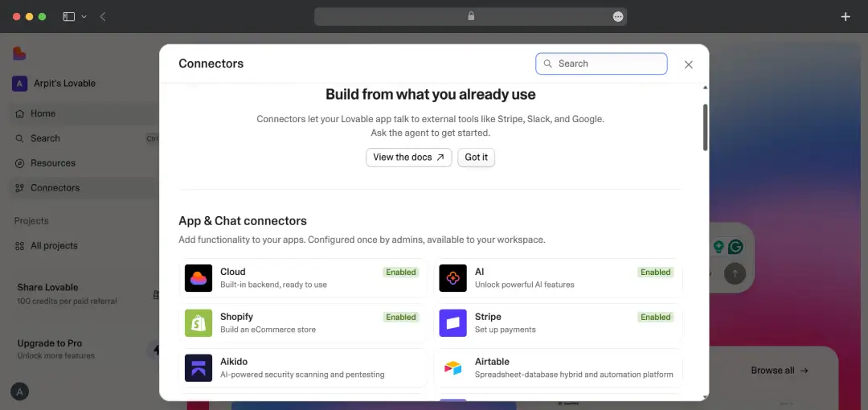This screenshot has width=868, height=410.
Task: Open the Airtable connector icon
Action: (x=452, y=368)
